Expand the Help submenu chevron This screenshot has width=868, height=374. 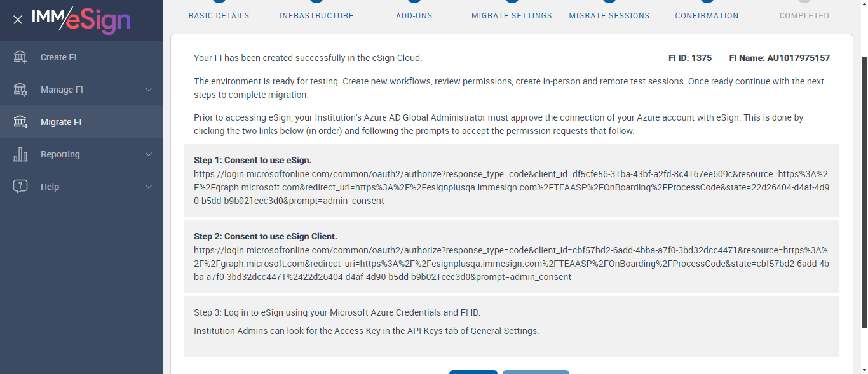tap(149, 187)
